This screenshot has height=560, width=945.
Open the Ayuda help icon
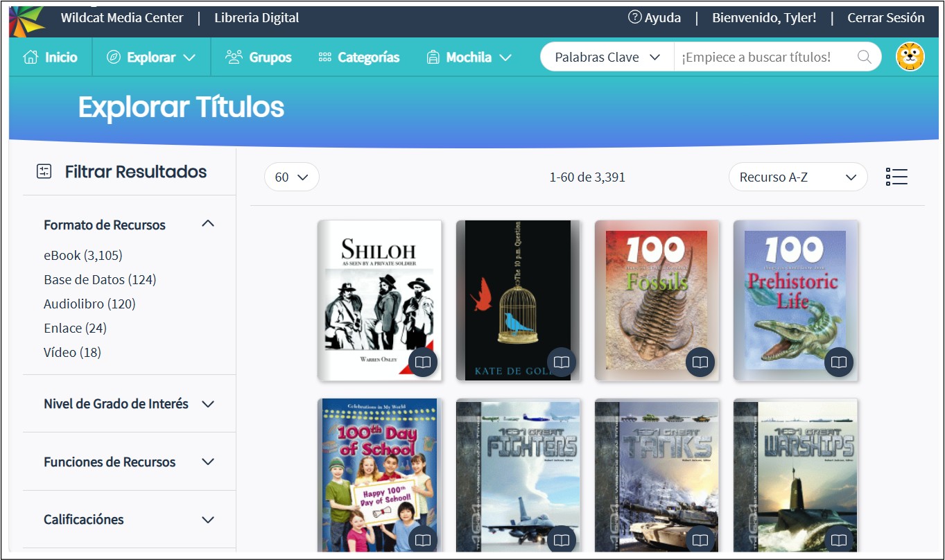tap(634, 17)
